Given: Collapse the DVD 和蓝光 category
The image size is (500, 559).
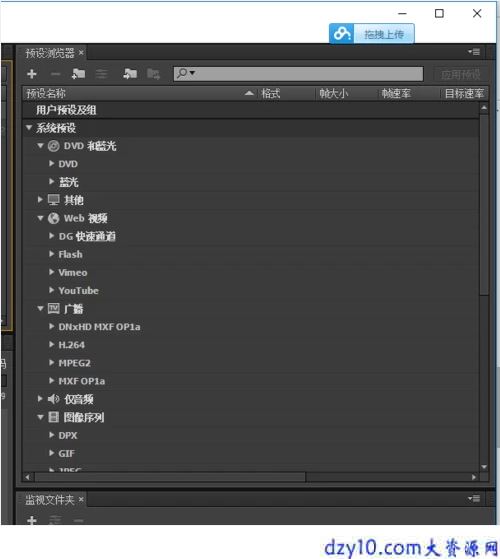Looking at the screenshot, I should click(x=40, y=145).
